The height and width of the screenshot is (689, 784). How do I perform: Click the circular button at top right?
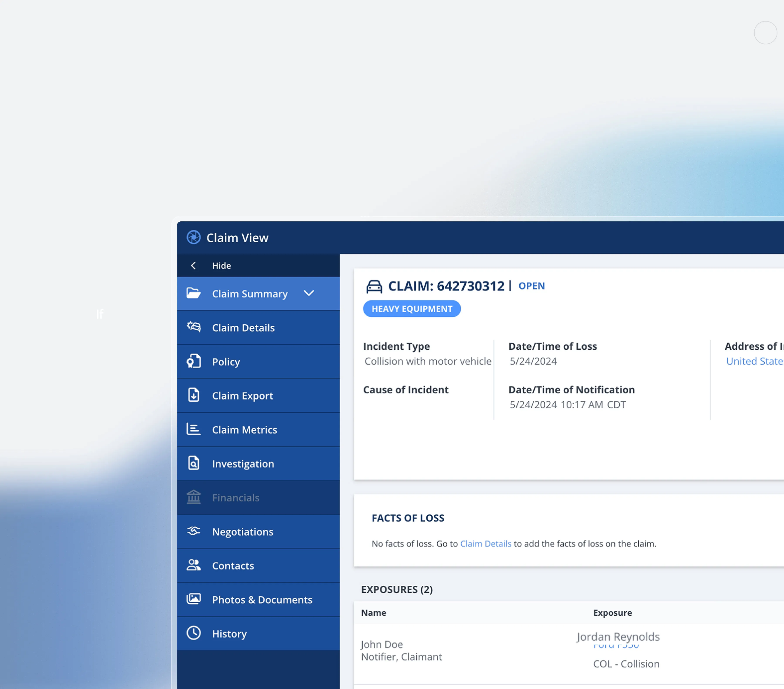point(765,33)
